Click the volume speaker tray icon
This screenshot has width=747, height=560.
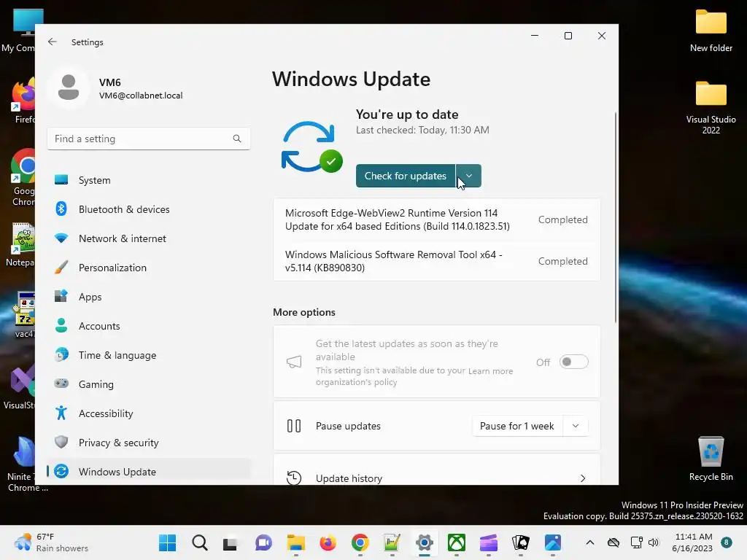[x=653, y=542]
